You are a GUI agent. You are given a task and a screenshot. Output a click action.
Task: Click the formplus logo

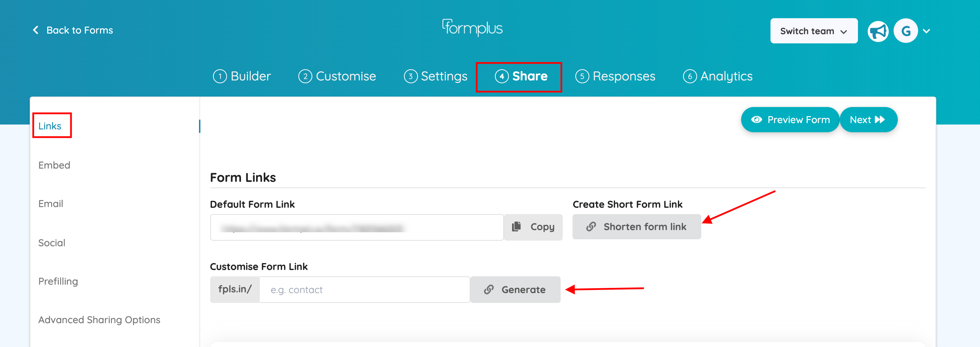[473, 27]
